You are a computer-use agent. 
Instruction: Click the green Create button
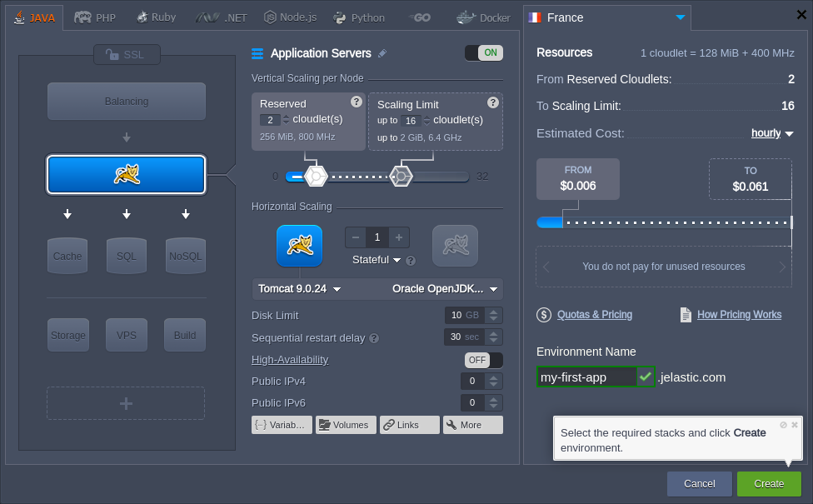(x=769, y=484)
